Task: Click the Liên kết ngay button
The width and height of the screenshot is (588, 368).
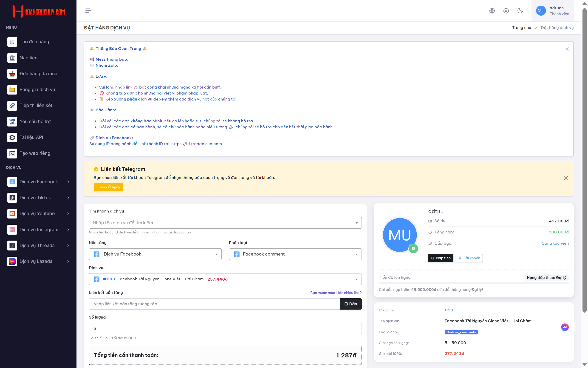Action: click(x=108, y=187)
